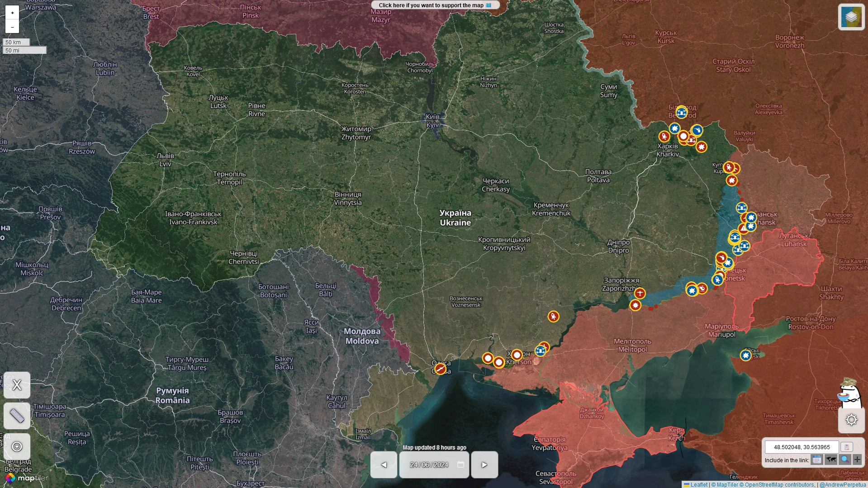Go to the previous day's map
This screenshot has height=488, width=868.
pos(384,464)
